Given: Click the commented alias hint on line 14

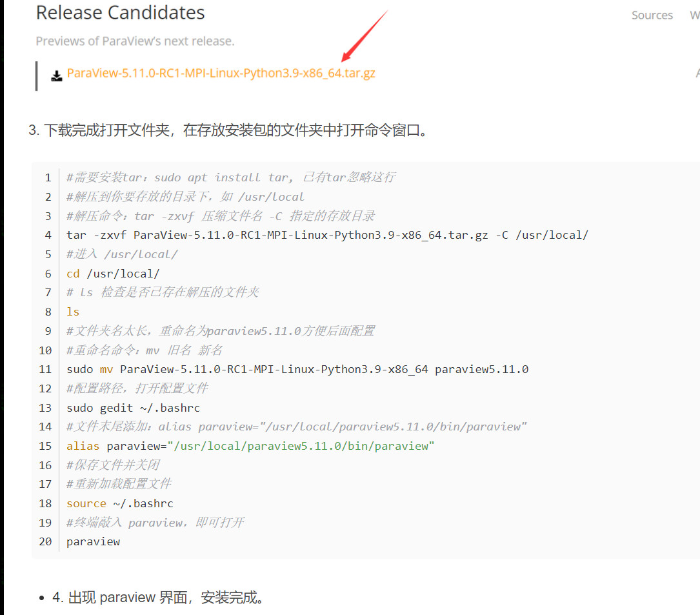Looking at the screenshot, I should (x=297, y=427).
